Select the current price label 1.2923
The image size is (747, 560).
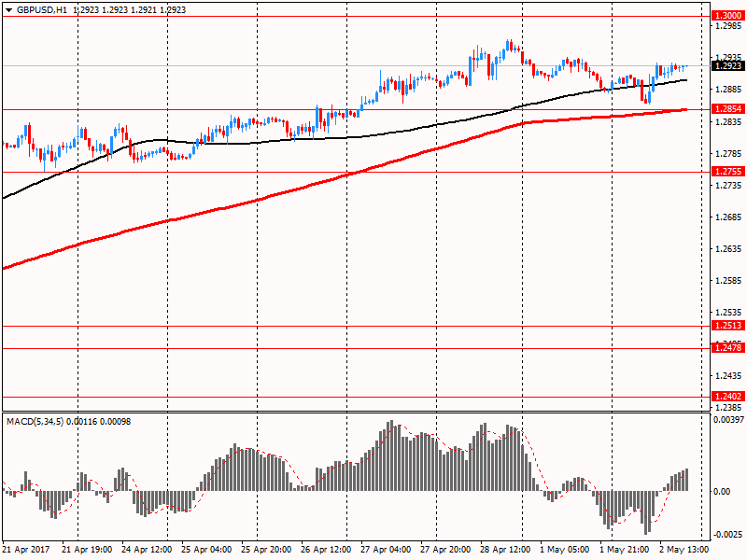click(x=728, y=65)
